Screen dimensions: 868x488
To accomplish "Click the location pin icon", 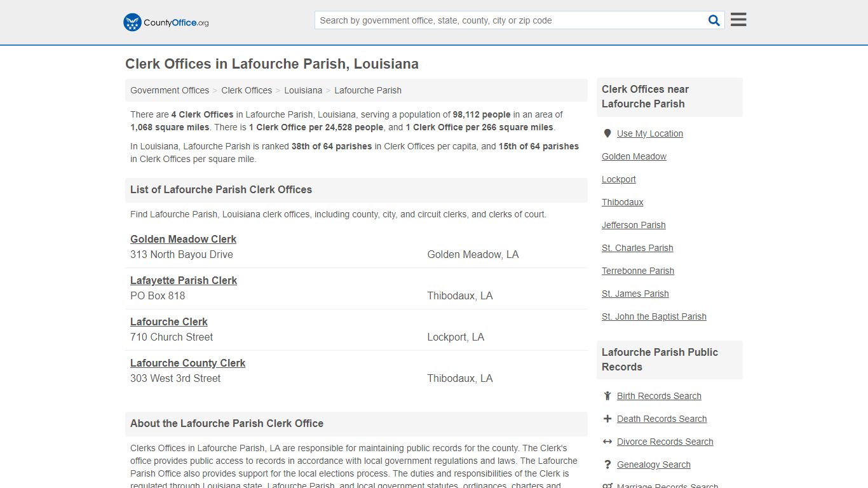I will 607,133.
